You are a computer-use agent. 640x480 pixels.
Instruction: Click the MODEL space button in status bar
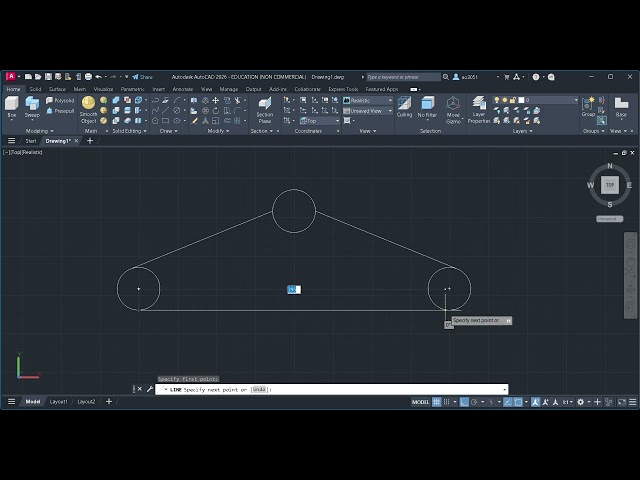tap(420, 402)
